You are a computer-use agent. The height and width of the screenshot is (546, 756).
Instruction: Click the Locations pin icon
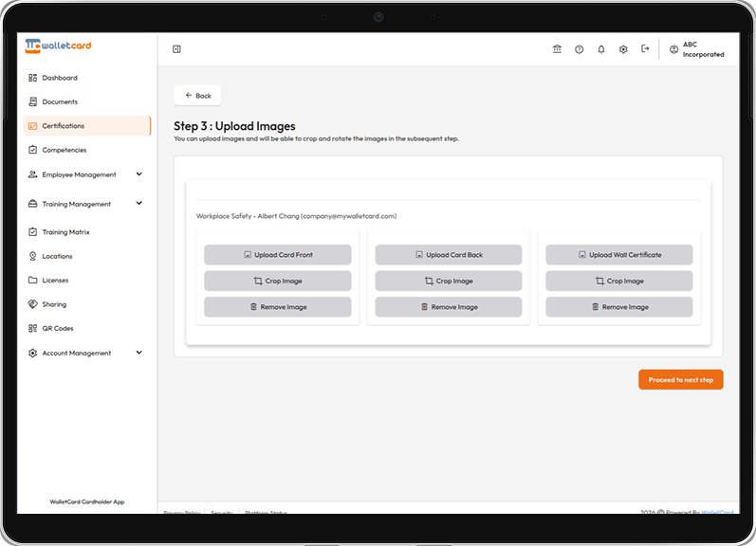click(33, 256)
